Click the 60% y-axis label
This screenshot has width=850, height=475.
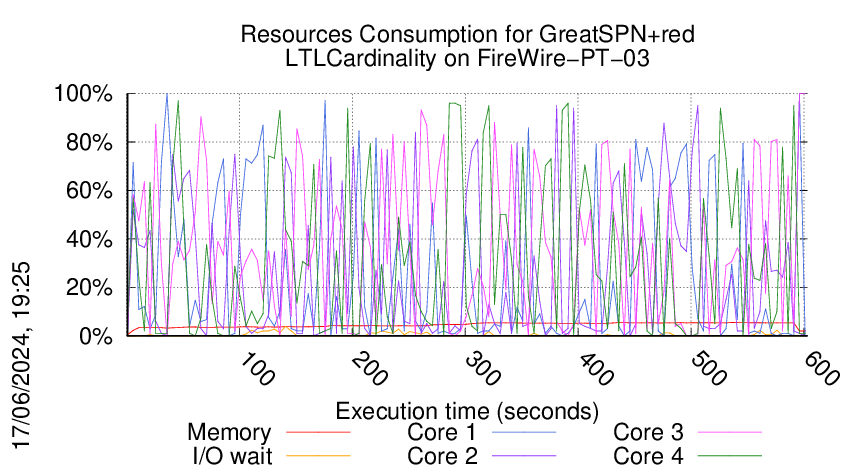tap(89, 191)
